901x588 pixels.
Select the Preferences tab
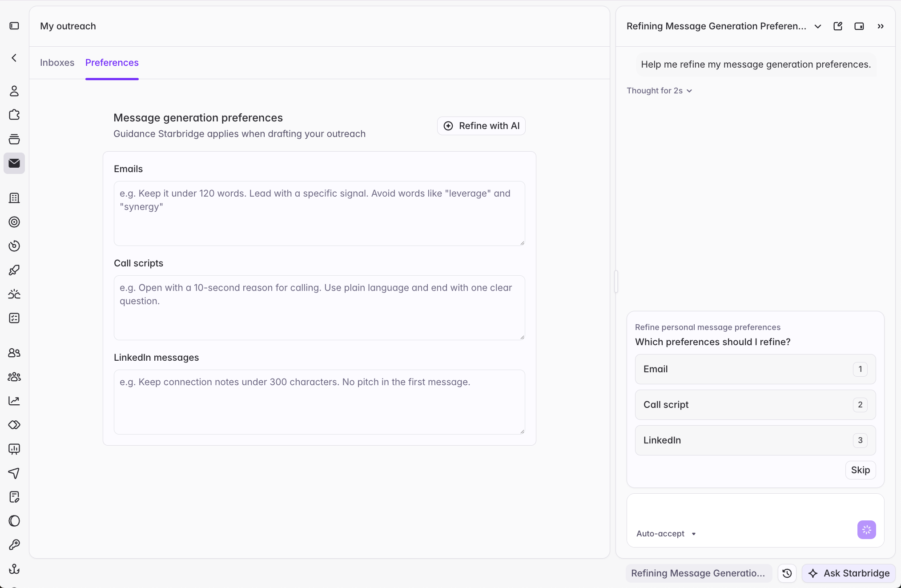pyautogui.click(x=112, y=63)
